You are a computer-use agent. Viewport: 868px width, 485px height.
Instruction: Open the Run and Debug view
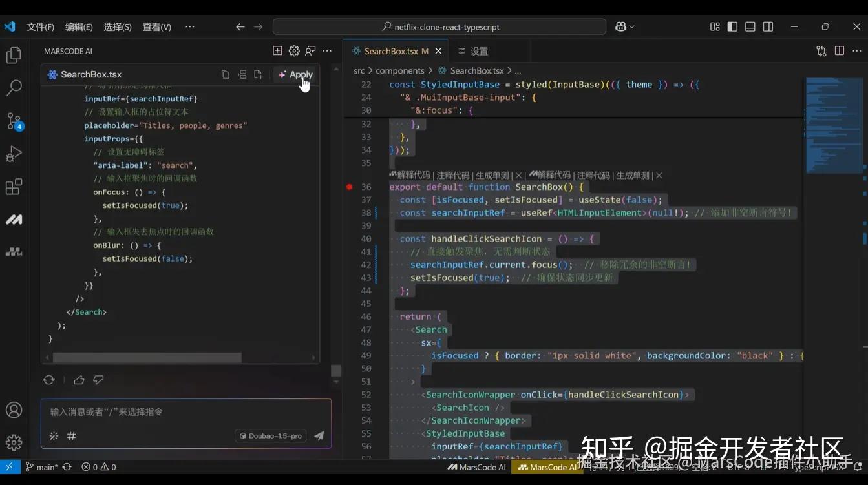coord(14,154)
